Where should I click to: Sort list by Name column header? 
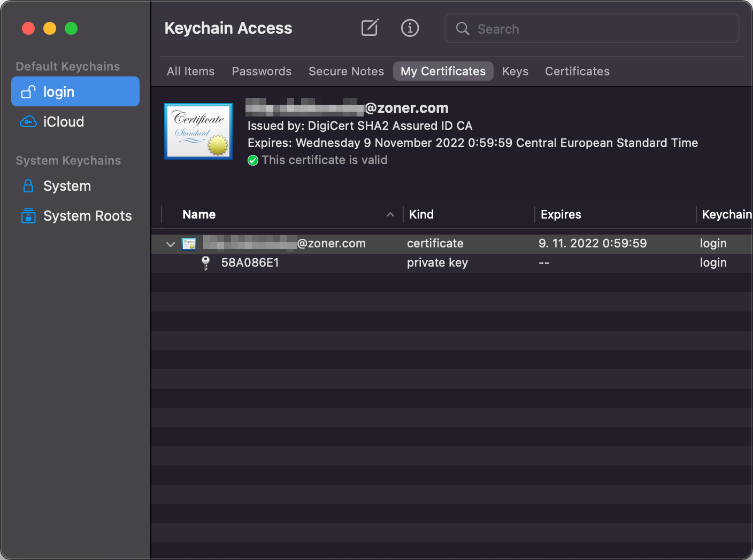199,214
